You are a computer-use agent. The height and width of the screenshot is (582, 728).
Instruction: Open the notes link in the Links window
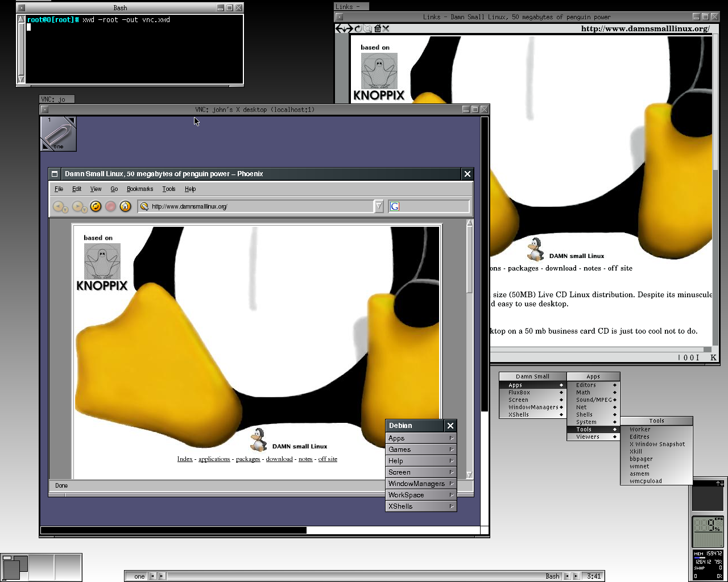pos(592,268)
